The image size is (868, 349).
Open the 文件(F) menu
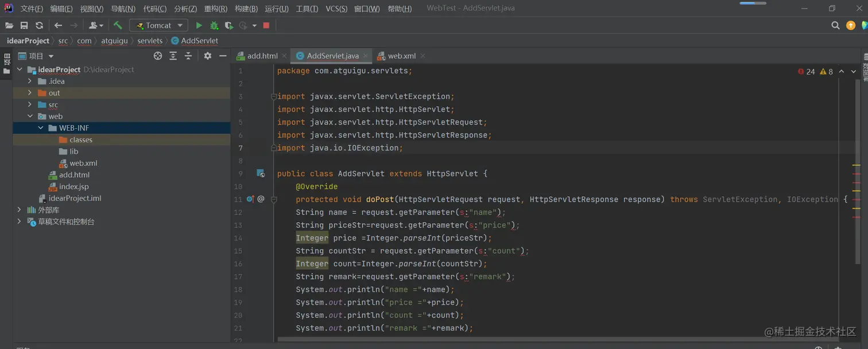[32, 9]
